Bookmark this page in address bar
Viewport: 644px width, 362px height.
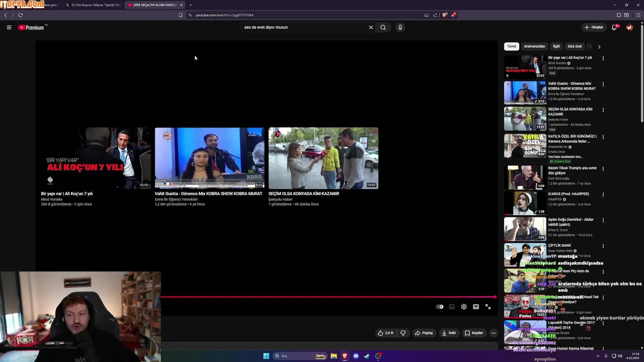(180, 15)
